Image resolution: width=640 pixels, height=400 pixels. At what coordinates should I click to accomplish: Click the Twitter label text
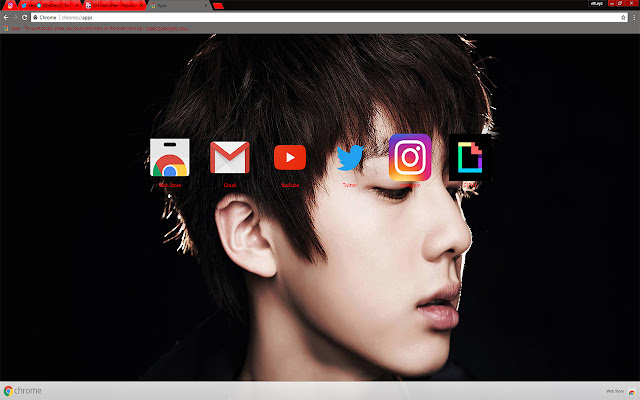pos(350,185)
